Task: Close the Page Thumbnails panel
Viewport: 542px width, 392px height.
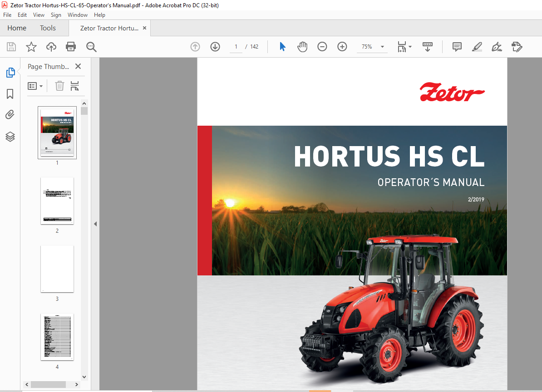Action: (x=78, y=66)
